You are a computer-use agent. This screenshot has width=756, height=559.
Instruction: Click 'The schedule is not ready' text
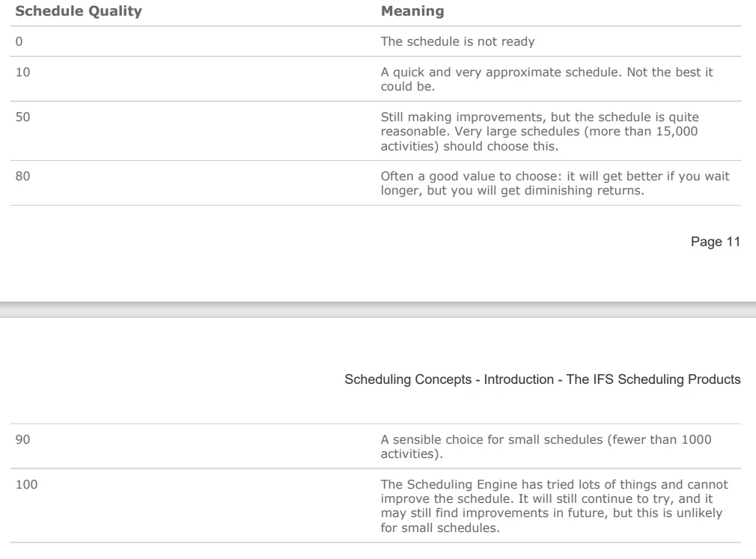click(x=457, y=41)
